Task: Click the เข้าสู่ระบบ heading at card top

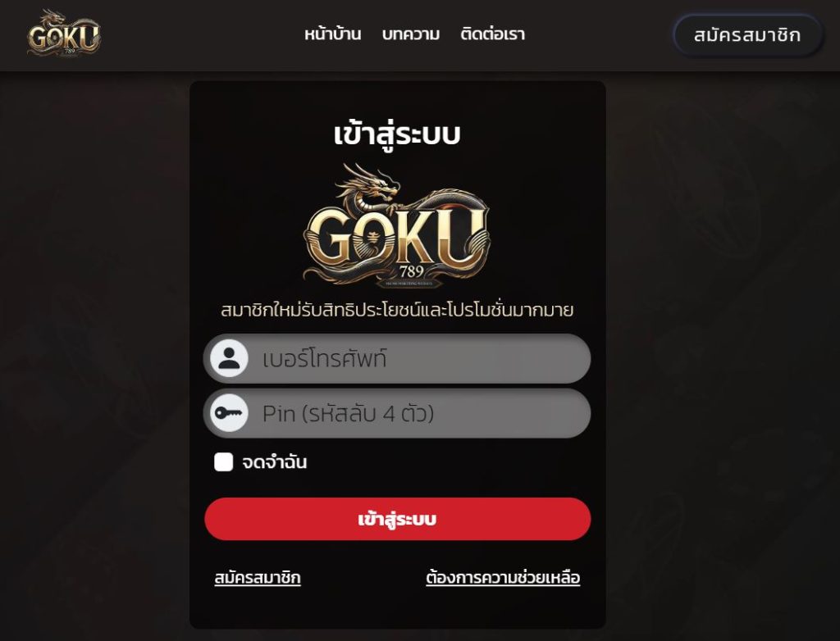Action: coord(397,135)
